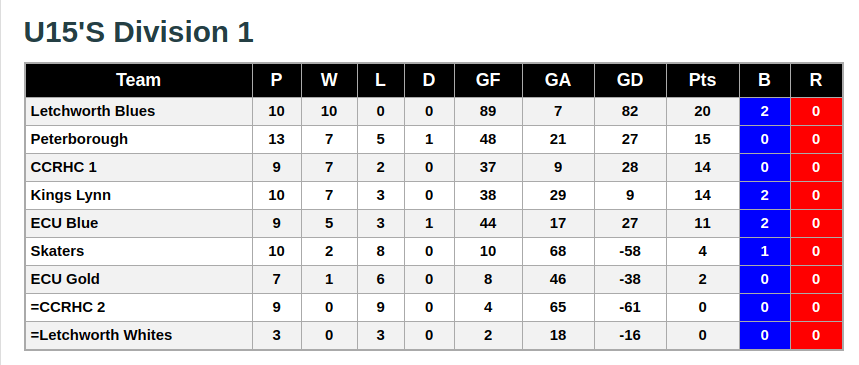The height and width of the screenshot is (365, 859).
Task: Click Skaters goal difference -58 cell
Action: (x=630, y=251)
